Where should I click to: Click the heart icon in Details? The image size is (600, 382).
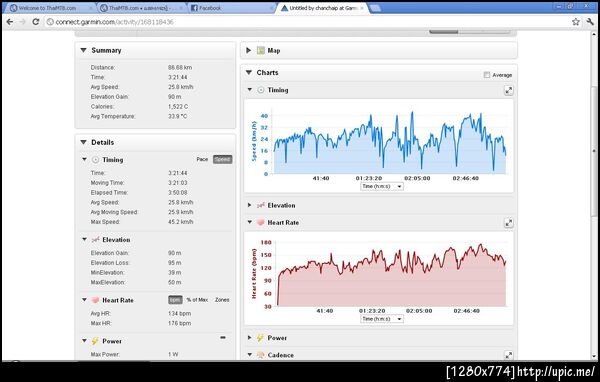tap(95, 300)
